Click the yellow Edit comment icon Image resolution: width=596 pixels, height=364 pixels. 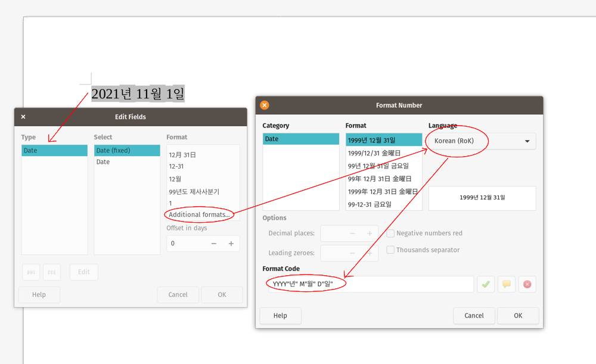click(506, 284)
